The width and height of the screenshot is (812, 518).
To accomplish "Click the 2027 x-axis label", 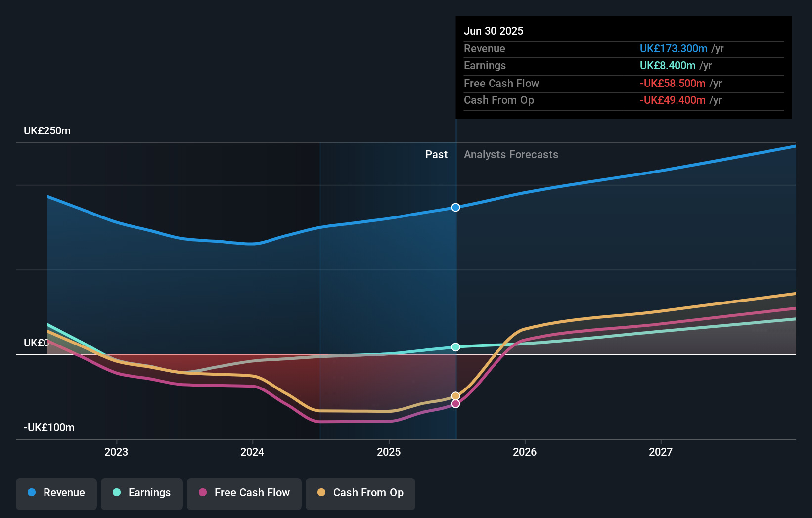I will pyautogui.click(x=661, y=452).
